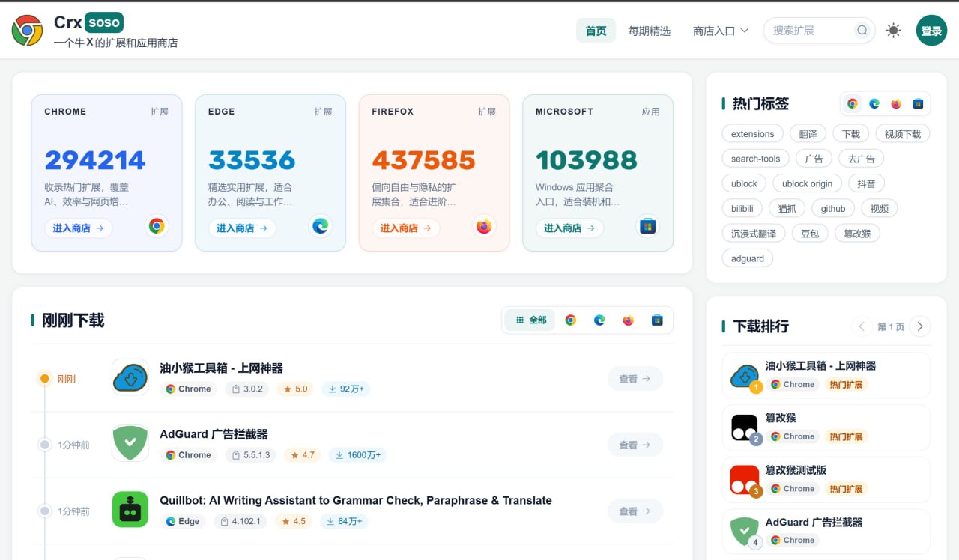This screenshot has width=959, height=560.
Task: Select the adguard tag
Action: point(748,258)
